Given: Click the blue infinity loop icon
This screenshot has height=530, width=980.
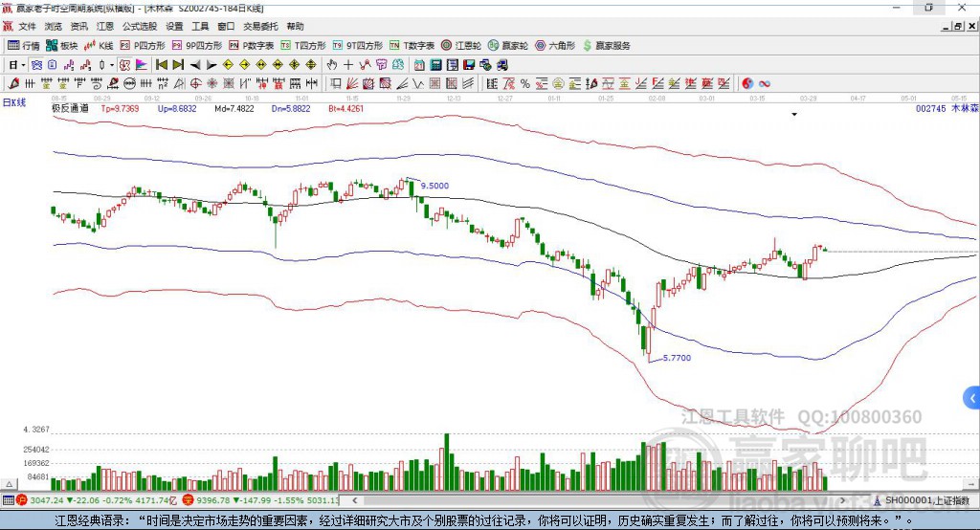Looking at the screenshot, I should coord(764,83).
